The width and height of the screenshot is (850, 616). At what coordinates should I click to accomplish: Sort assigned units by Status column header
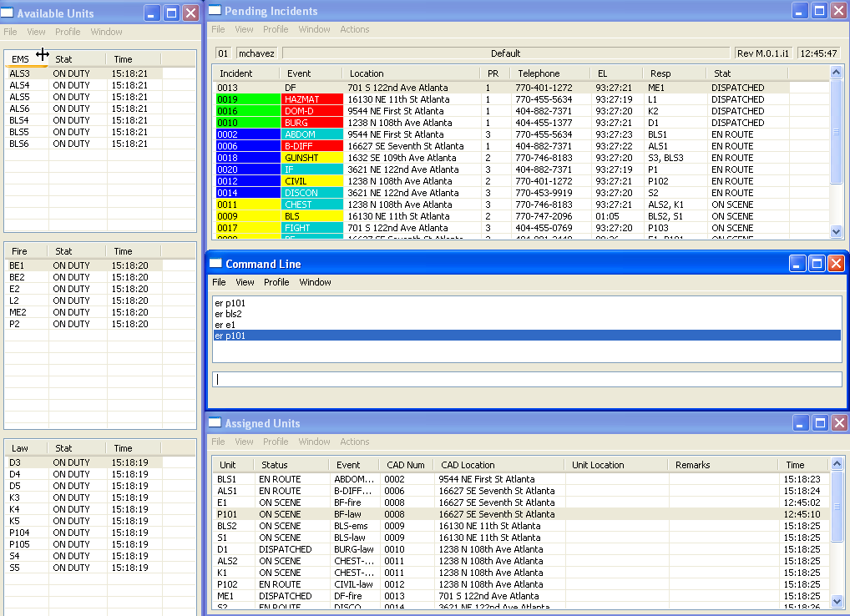pyautogui.click(x=275, y=465)
